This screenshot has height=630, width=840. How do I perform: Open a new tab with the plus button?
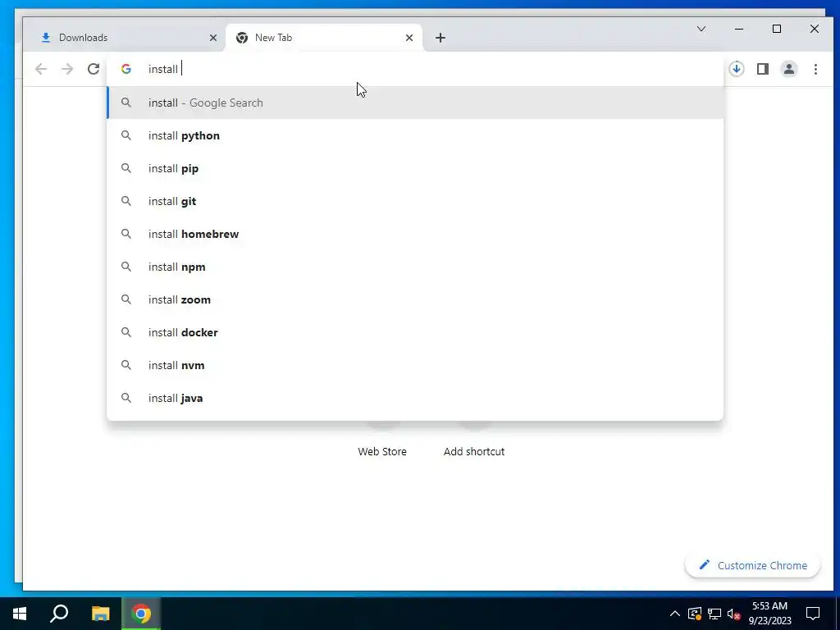[441, 38]
